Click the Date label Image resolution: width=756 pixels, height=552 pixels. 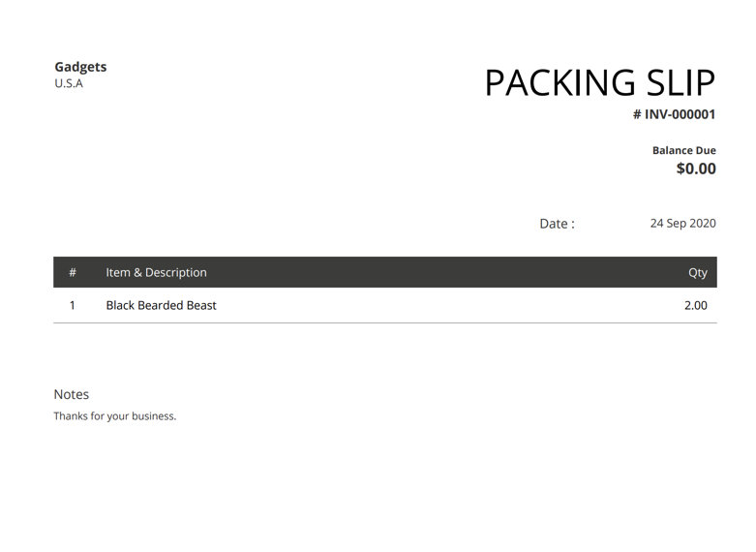[x=554, y=224]
